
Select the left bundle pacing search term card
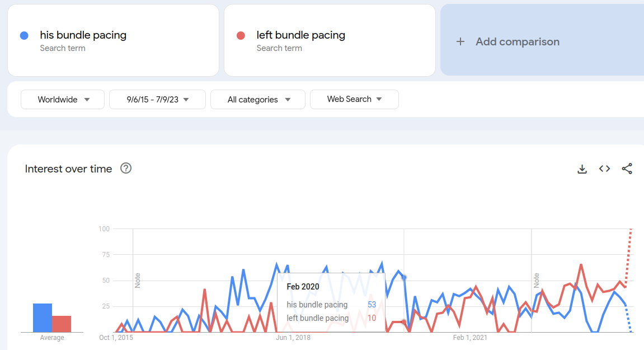click(330, 40)
